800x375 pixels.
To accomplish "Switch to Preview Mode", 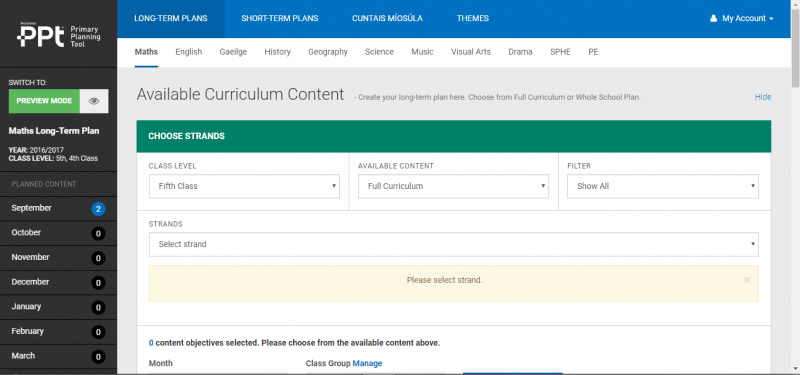I will pyautogui.click(x=44, y=101).
